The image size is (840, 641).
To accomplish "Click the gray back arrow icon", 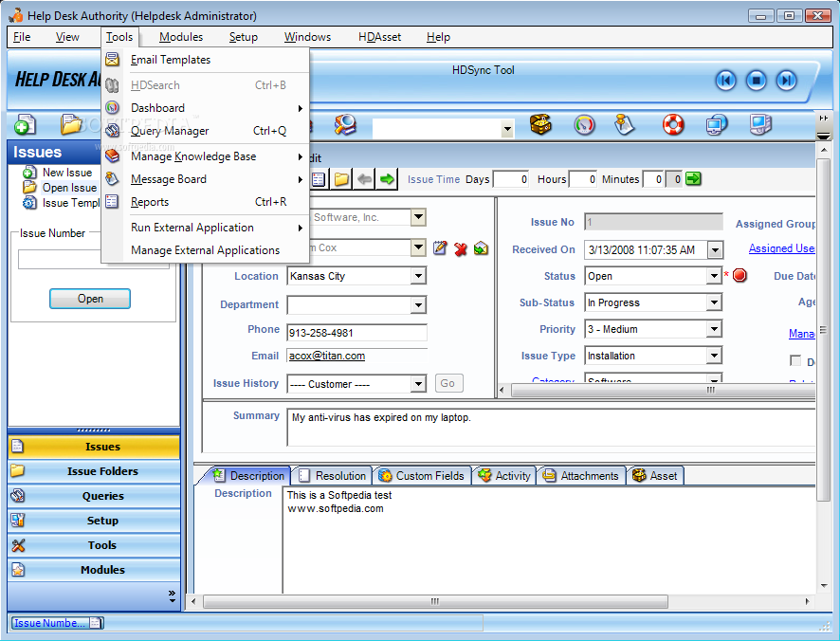I will (364, 179).
